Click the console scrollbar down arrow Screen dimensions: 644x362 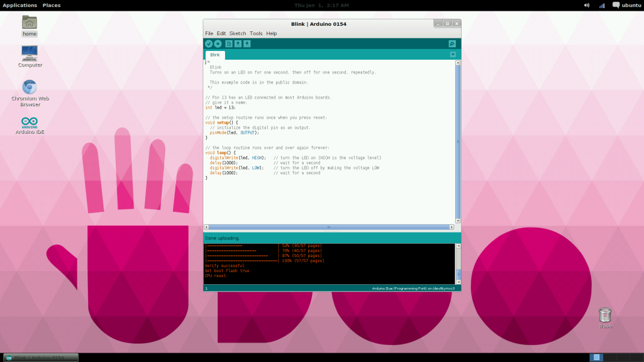[458, 282]
